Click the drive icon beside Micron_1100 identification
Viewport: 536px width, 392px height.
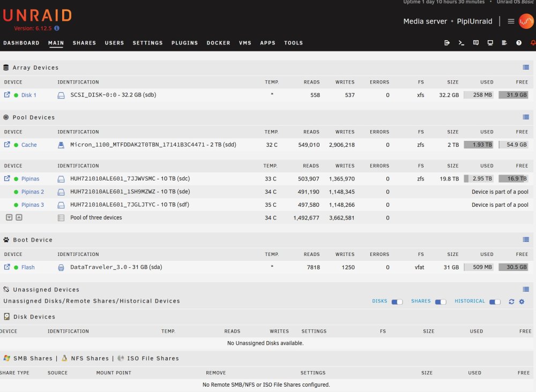pyautogui.click(x=61, y=145)
